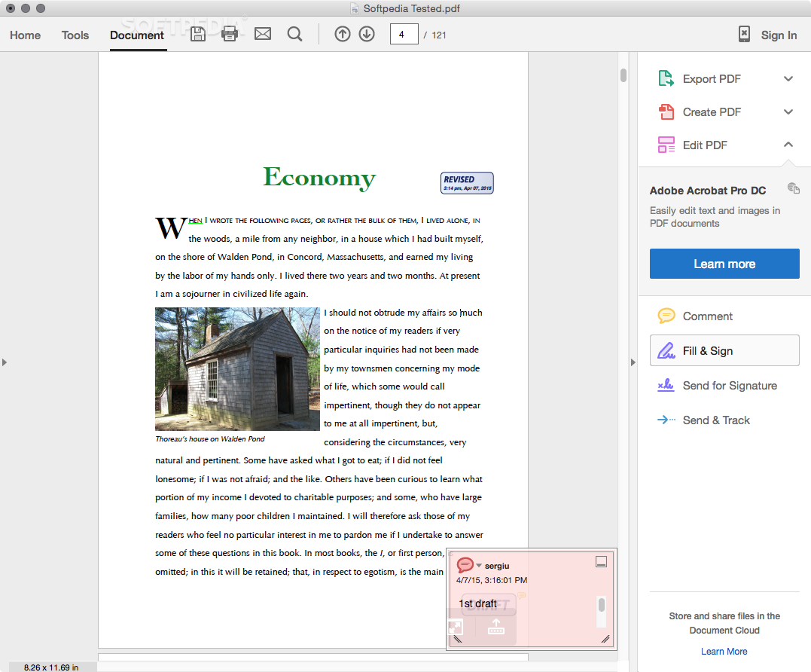The image size is (811, 672).
Task: Click the Fill & Sign pen icon
Action: click(x=666, y=351)
